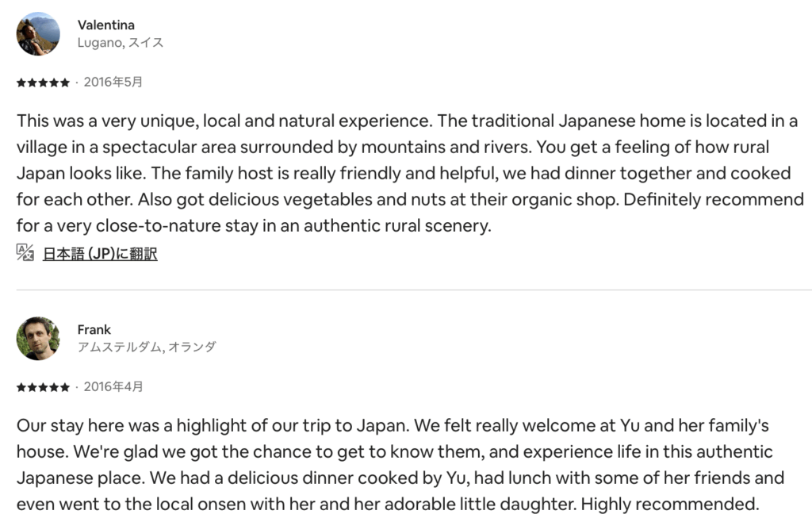Click the last star in Frank's rating
This screenshot has height=522, width=812.
pos(65,387)
